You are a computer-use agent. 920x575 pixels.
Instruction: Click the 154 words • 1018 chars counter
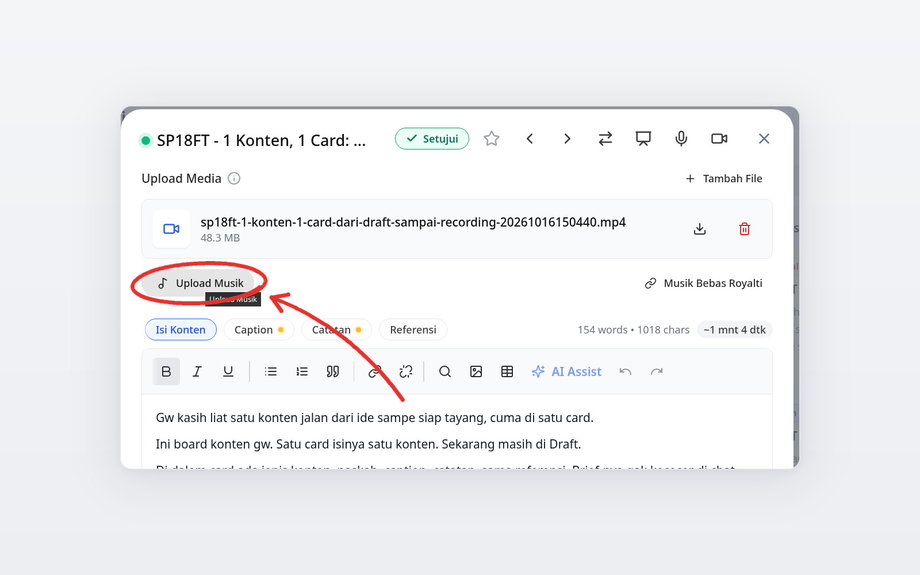tap(633, 330)
